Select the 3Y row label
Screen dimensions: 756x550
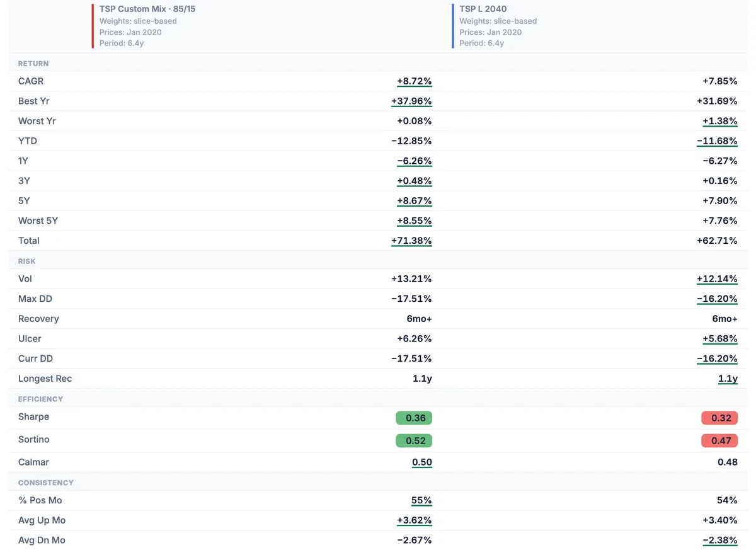coord(24,181)
